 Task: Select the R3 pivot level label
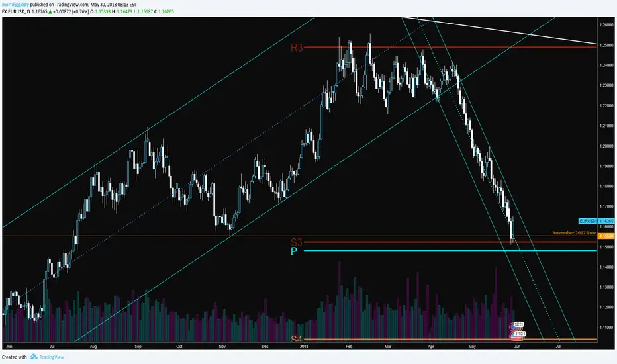coord(297,48)
